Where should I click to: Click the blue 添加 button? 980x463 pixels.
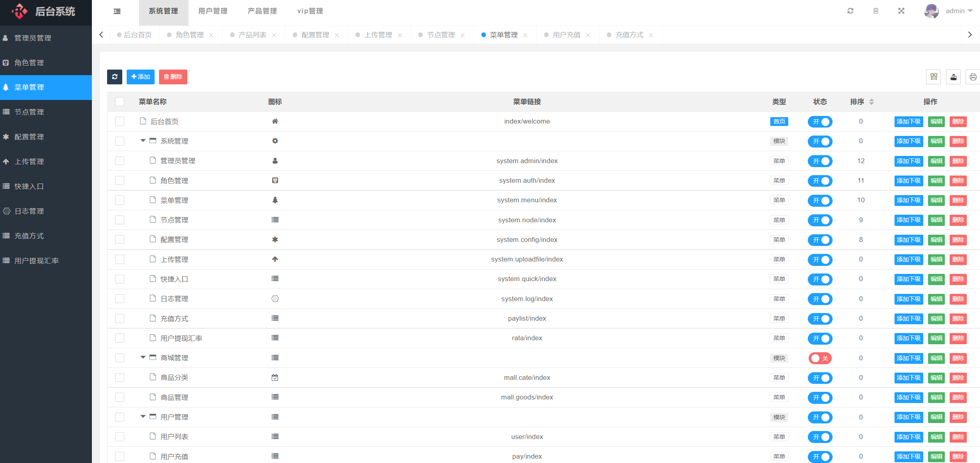point(141,77)
